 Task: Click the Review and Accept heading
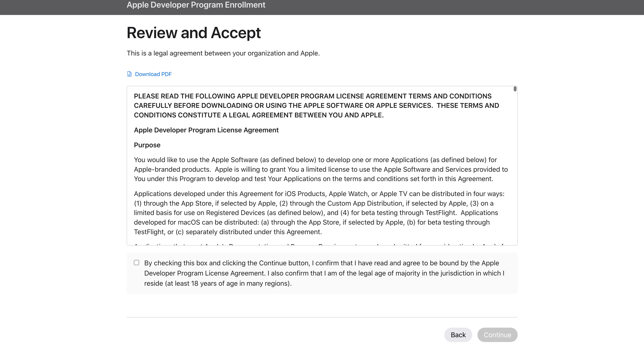[x=194, y=33]
